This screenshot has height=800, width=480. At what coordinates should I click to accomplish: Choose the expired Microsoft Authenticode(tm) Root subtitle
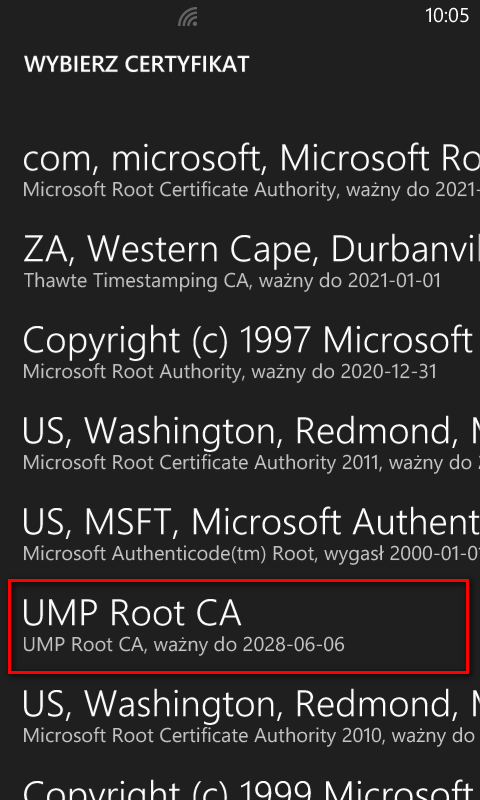251,553
